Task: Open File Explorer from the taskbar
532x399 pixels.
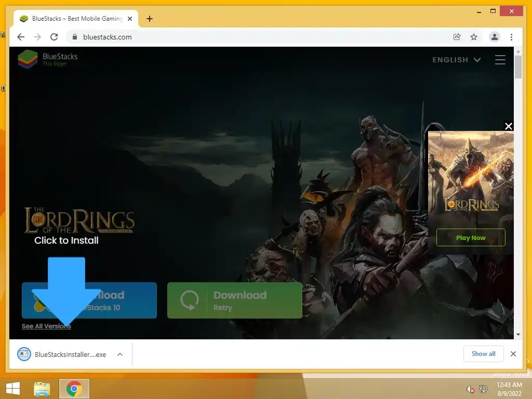Action: [x=42, y=389]
